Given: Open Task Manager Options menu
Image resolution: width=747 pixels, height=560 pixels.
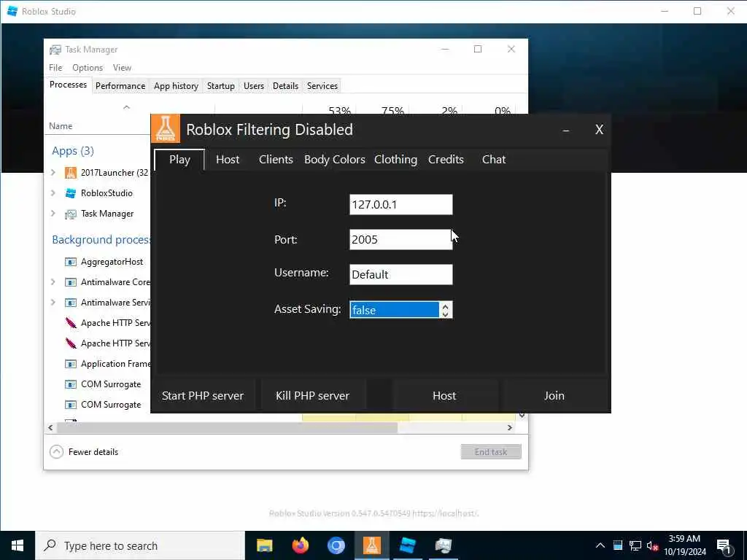Looking at the screenshot, I should 88,68.
